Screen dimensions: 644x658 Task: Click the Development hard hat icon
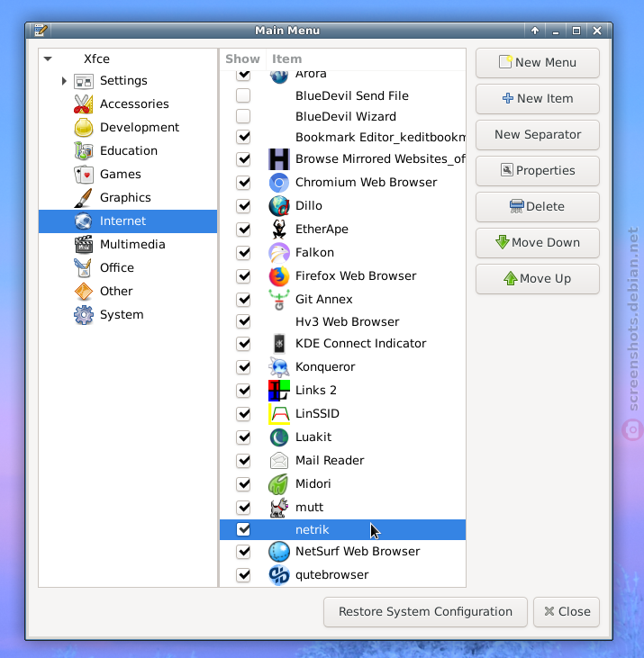click(x=84, y=128)
